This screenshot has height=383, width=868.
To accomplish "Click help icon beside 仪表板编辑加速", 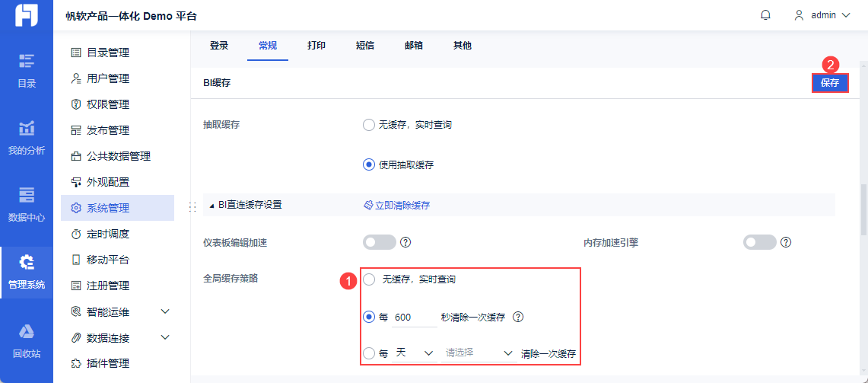I will 405,242.
